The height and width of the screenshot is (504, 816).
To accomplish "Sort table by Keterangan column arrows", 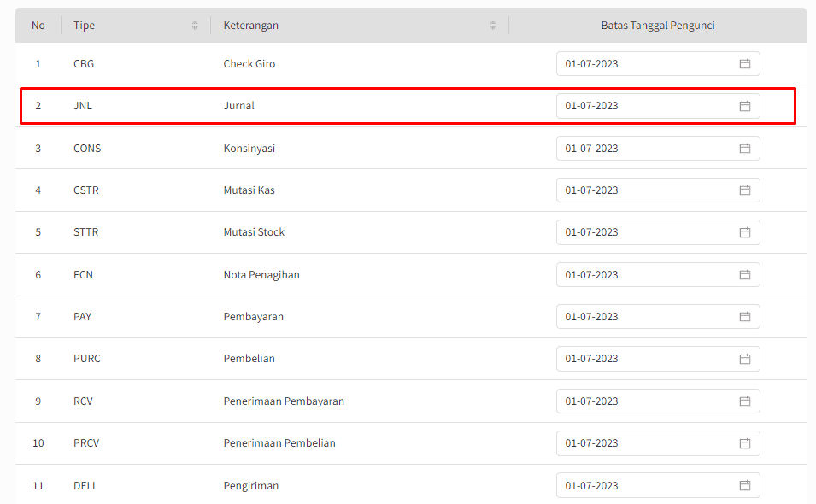I will pos(493,26).
